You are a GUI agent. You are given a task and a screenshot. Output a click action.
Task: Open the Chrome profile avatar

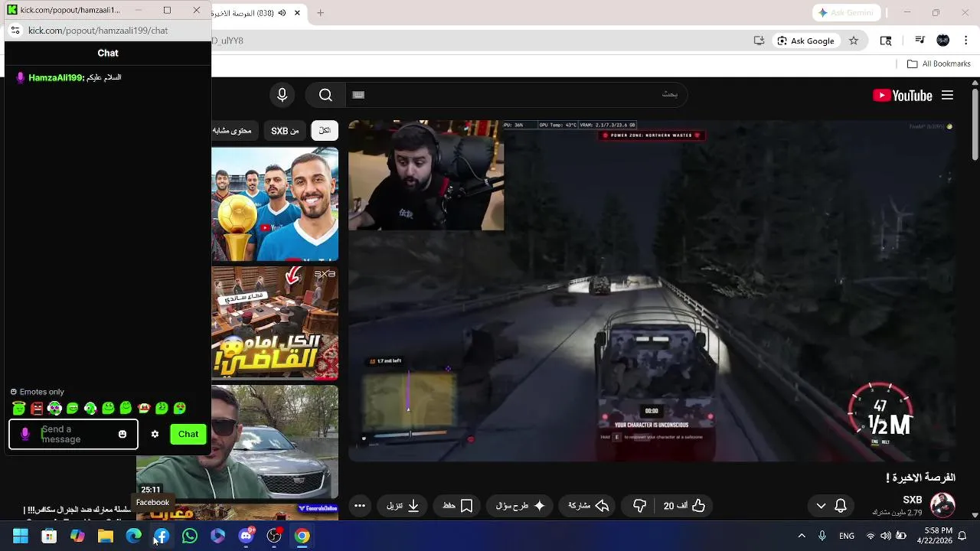[943, 41]
